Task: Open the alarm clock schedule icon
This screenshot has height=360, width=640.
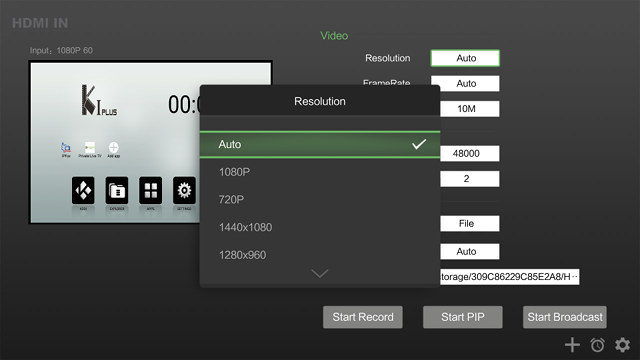Action: coord(598,345)
